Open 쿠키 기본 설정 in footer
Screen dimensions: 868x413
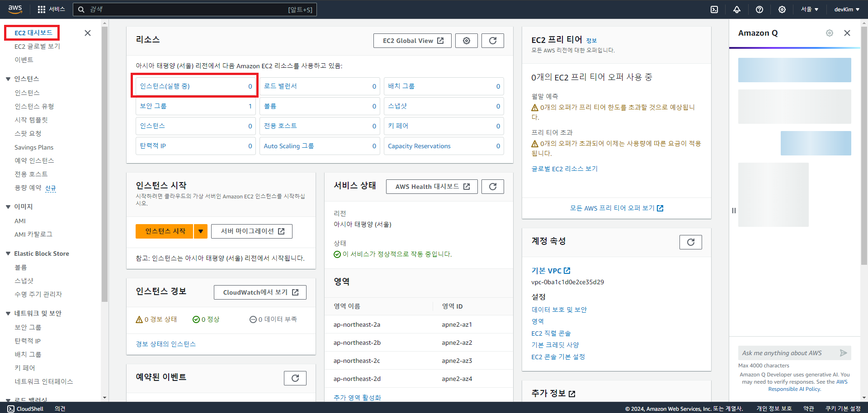pos(843,408)
